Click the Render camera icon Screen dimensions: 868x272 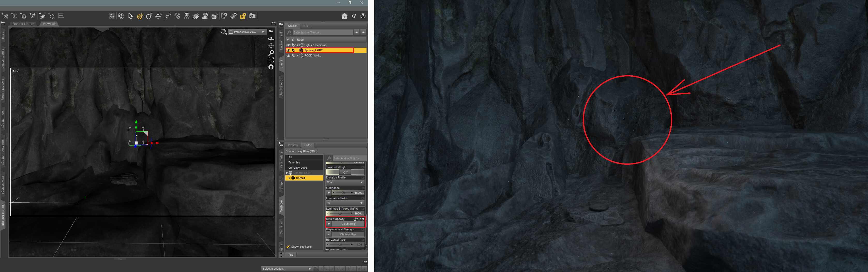[252, 16]
